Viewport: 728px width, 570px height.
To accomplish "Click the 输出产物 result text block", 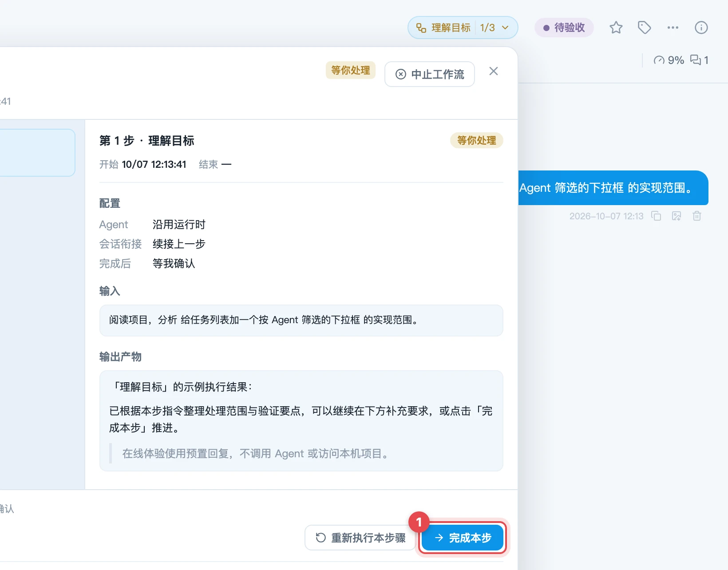I will 301,420.
